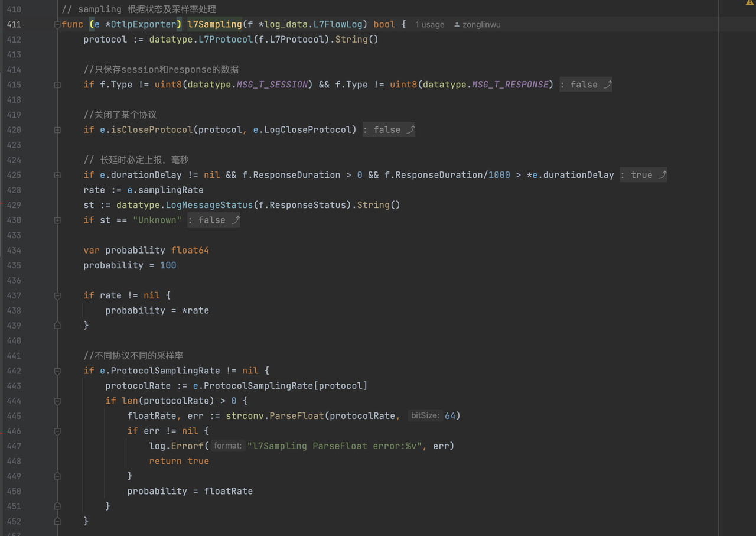Click the l7Sampling function name
This screenshot has width=756, height=536.
[215, 24]
